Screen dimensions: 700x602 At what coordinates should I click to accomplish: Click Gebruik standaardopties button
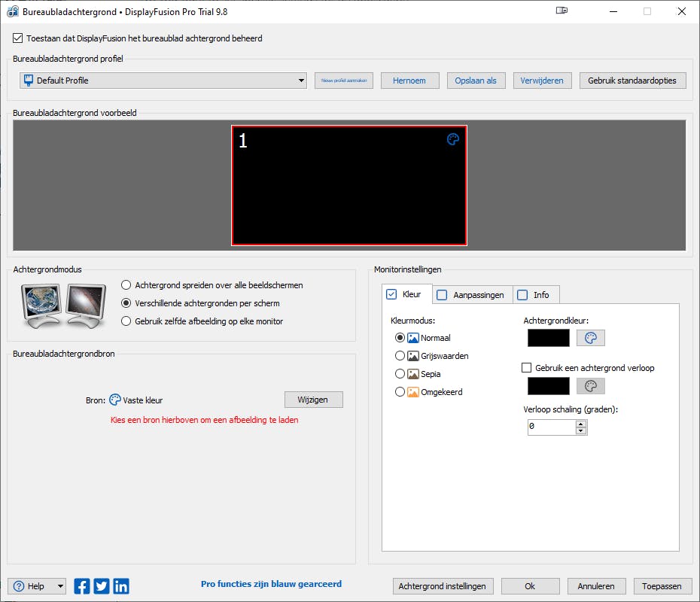(x=632, y=81)
